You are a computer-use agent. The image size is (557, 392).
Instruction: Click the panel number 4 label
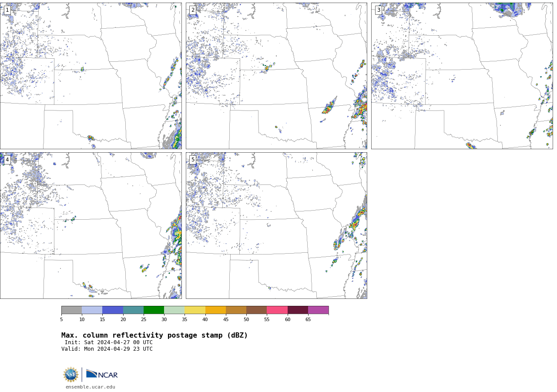pos(7,160)
